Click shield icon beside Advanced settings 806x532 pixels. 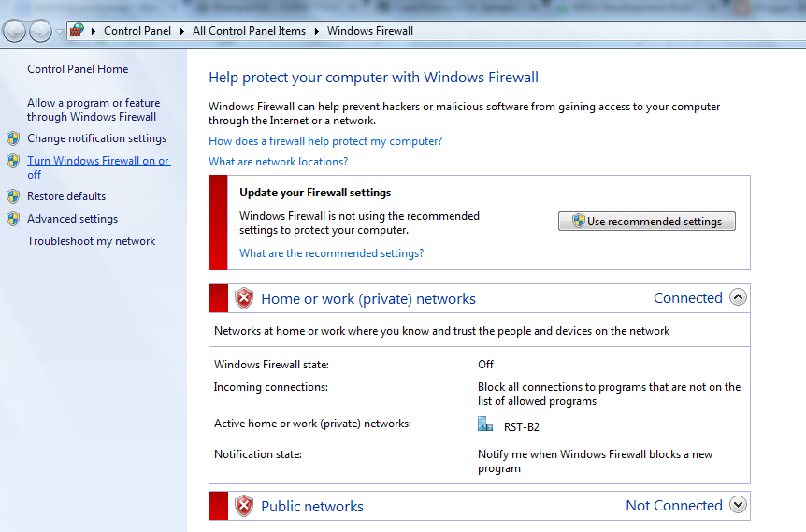tap(13, 219)
